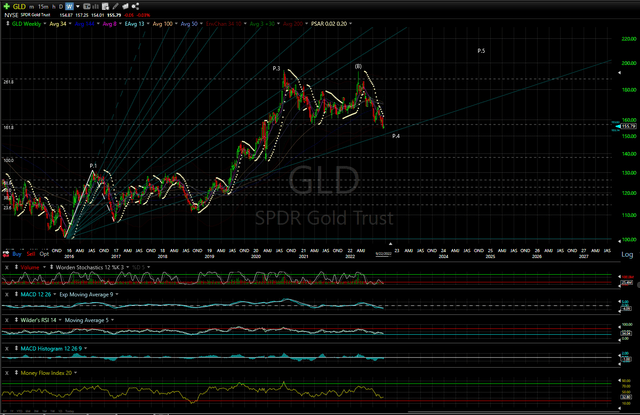Image resolution: width=640 pixels, height=415 pixels.
Task: Open the share icon in top toolbar
Action: 135,7
